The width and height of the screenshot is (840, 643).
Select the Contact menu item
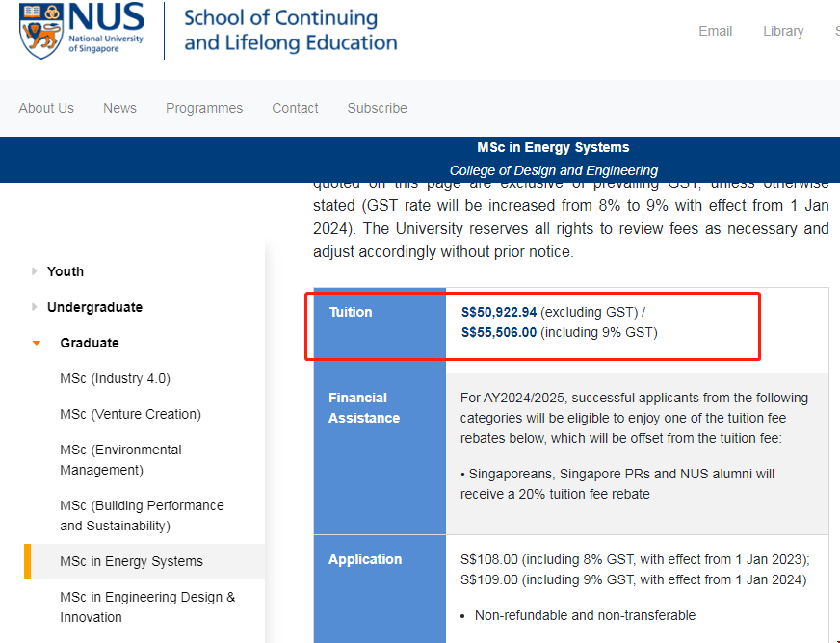(x=295, y=108)
